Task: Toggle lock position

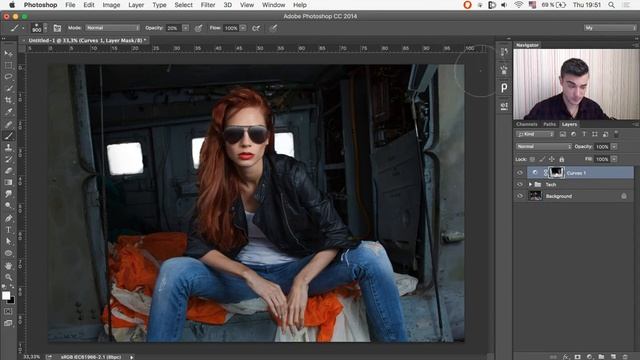Action: 551,159
